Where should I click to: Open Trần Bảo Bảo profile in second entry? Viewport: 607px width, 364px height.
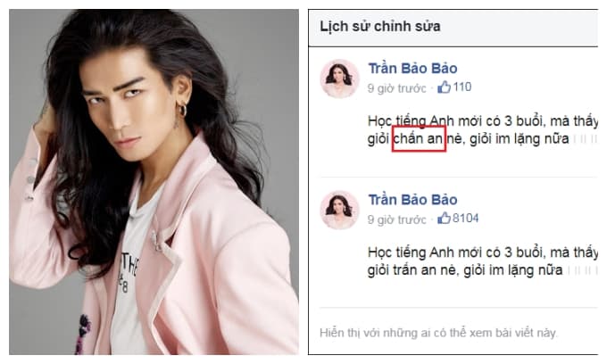[412, 200]
